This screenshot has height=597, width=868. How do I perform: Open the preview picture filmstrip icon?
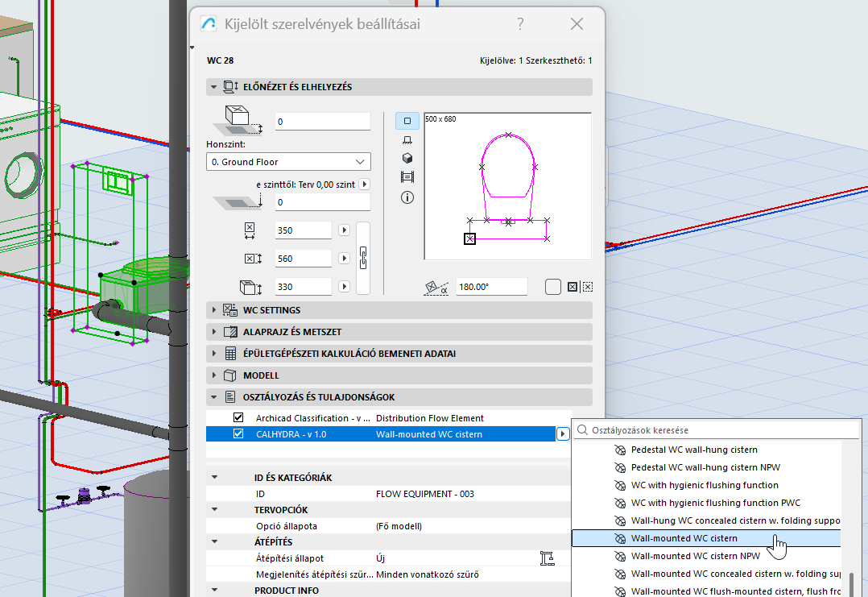(407, 177)
